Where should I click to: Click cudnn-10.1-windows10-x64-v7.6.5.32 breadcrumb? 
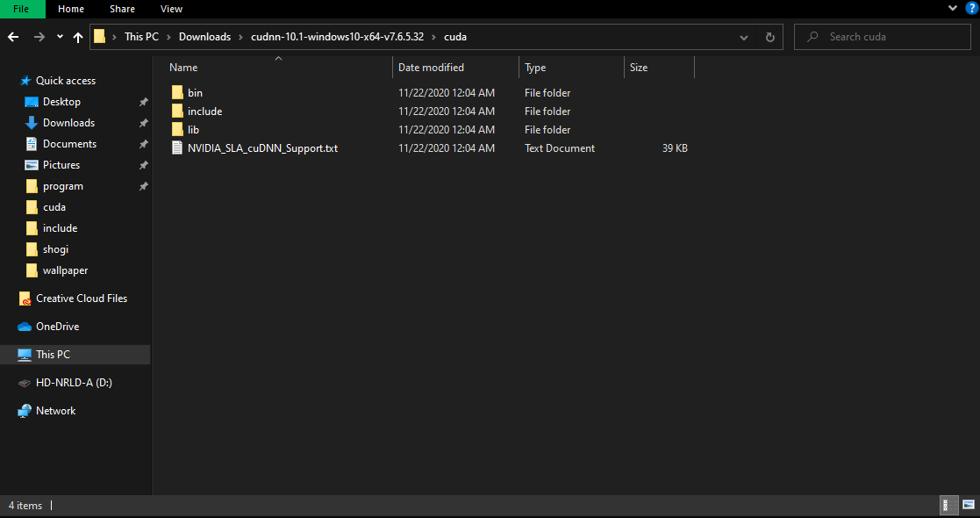(338, 37)
